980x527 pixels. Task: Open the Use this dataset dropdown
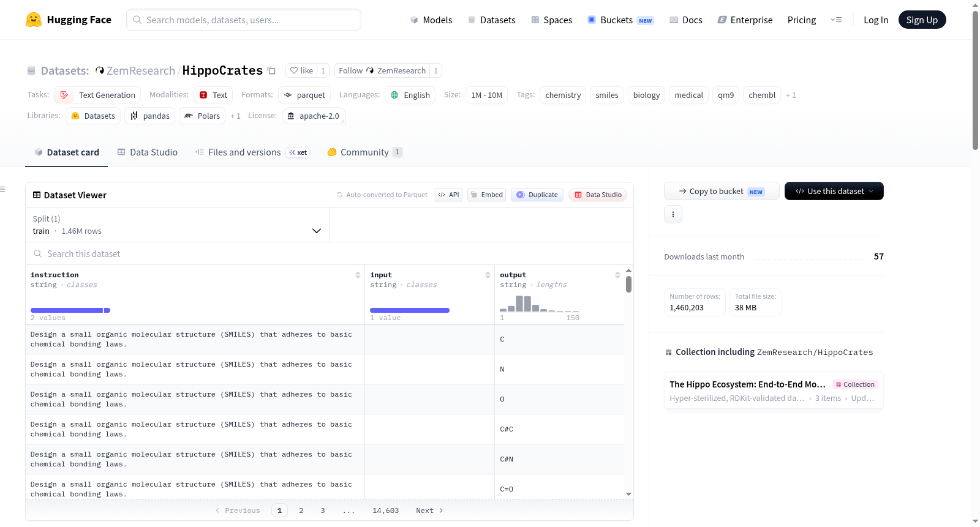coord(834,191)
